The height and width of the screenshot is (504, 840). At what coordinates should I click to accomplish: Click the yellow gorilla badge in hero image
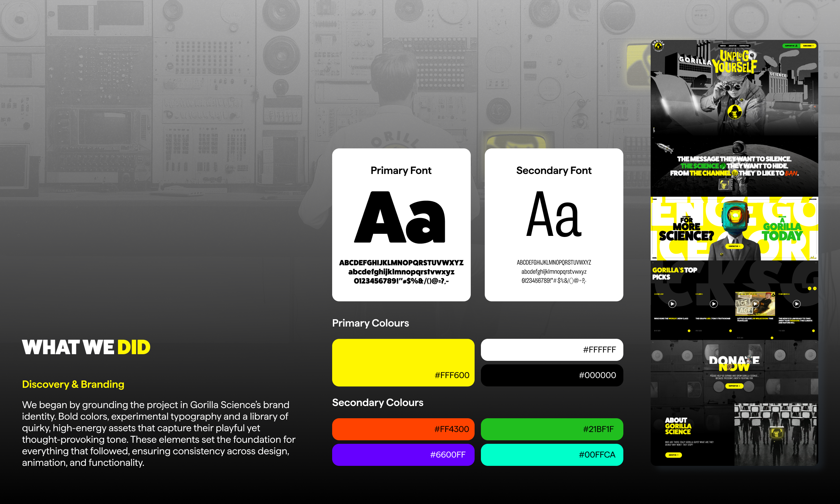(734, 112)
